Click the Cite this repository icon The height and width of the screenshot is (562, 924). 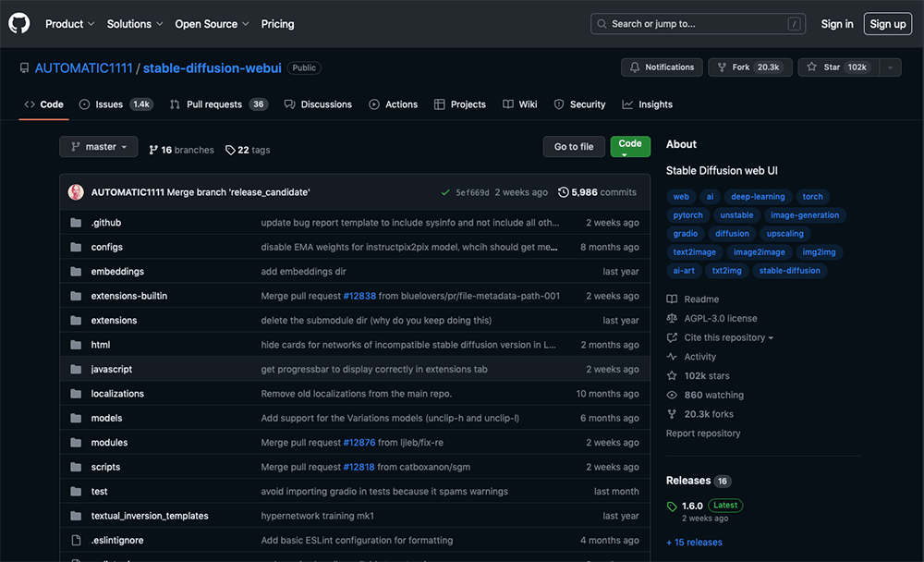[672, 337]
